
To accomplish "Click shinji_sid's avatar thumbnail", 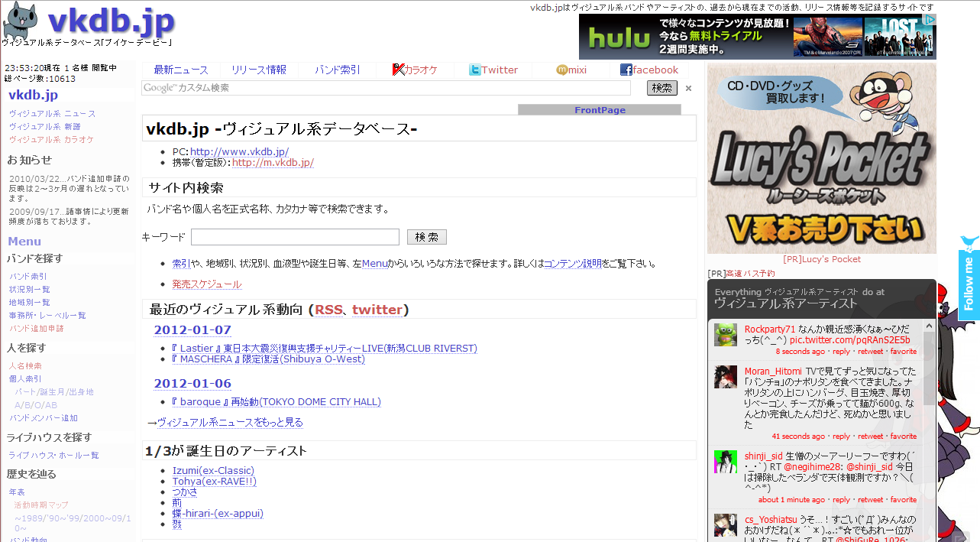I will [725, 461].
